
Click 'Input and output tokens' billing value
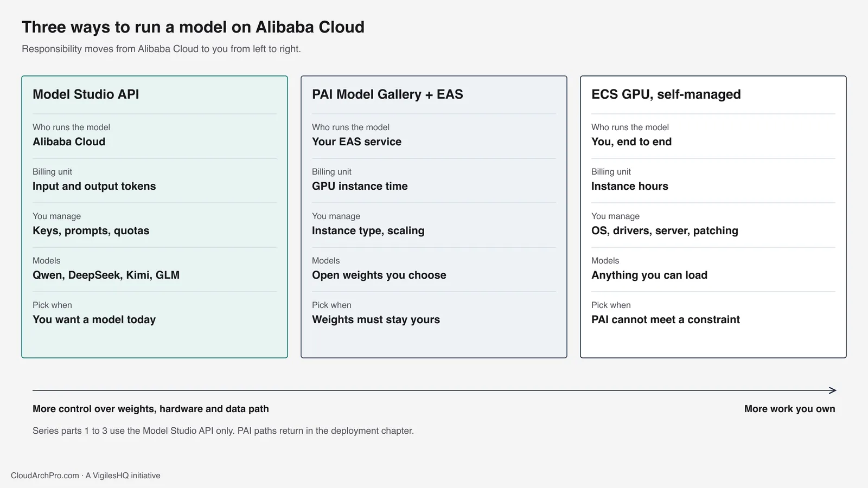click(94, 186)
